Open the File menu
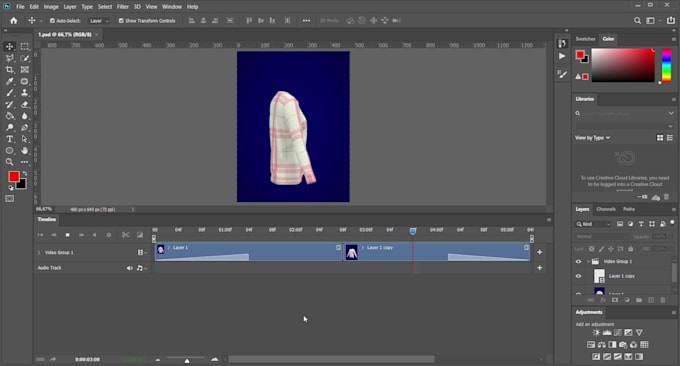 click(x=20, y=7)
